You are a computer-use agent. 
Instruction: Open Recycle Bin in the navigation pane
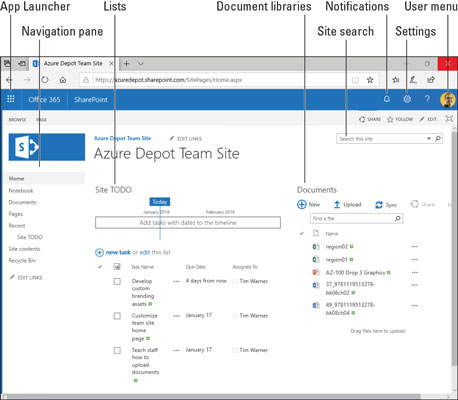tap(22, 261)
